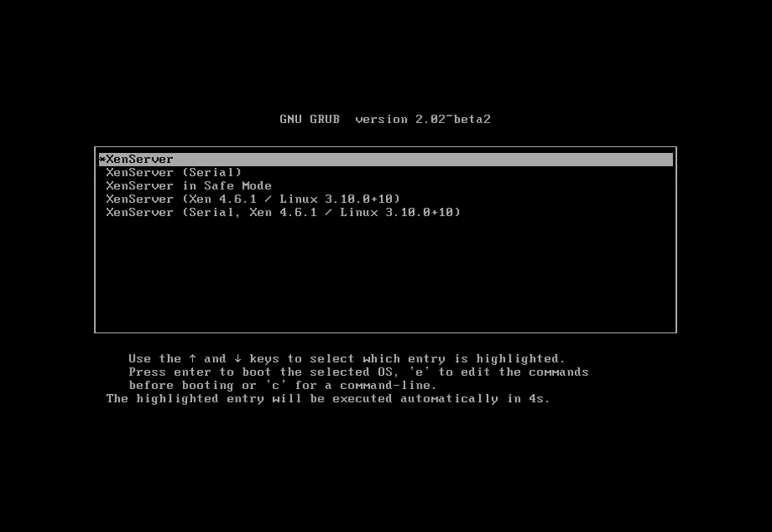Screen dimensions: 772x532
Task: Click the "executed automatically" notice text
Action: pyautogui.click(x=415, y=399)
